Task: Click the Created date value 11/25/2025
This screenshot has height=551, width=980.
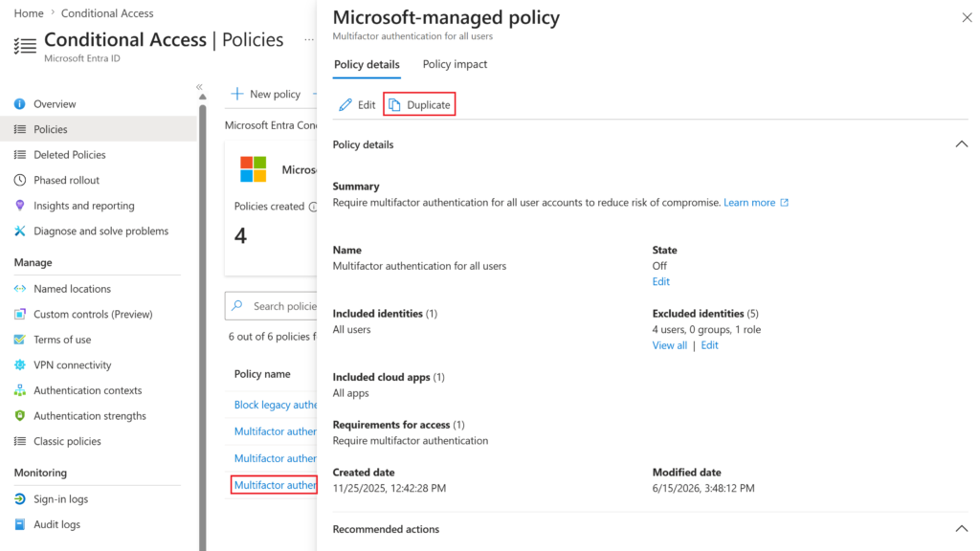Action: click(x=390, y=488)
